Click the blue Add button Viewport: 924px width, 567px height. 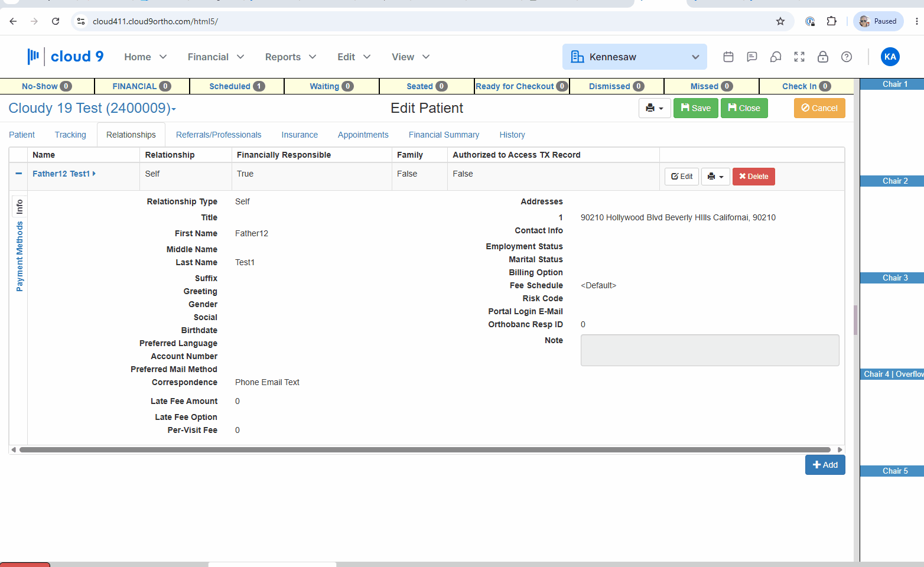coord(825,465)
